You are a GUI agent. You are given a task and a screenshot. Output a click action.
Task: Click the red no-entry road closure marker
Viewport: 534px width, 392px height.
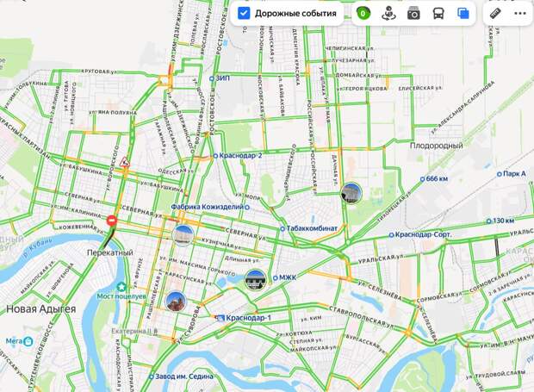coord(112,221)
